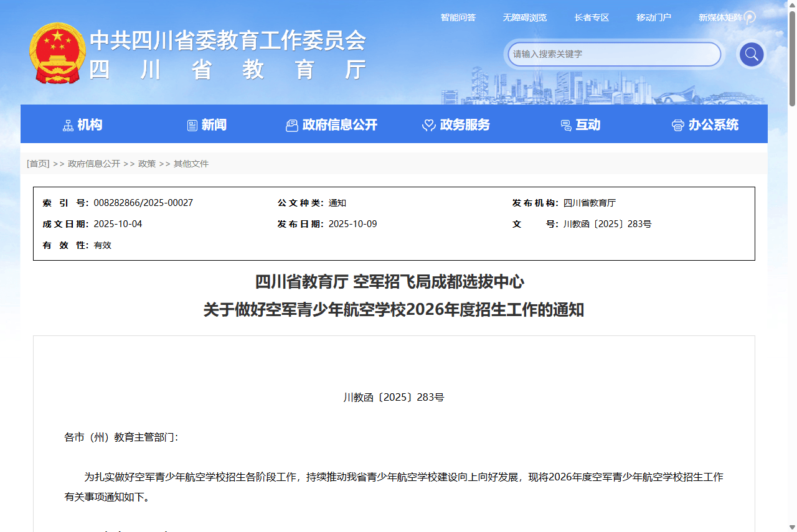Select the 办公系统 navigation item
797x532 pixels.
click(713, 125)
